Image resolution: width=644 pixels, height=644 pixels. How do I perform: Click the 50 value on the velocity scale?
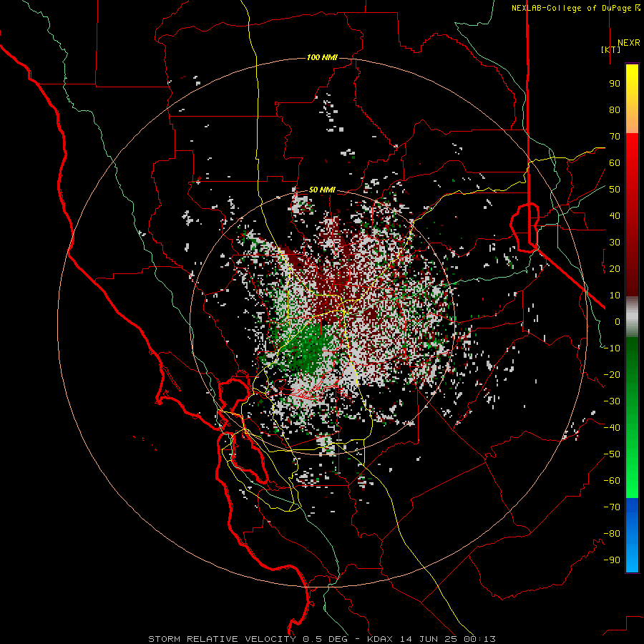tap(615, 190)
